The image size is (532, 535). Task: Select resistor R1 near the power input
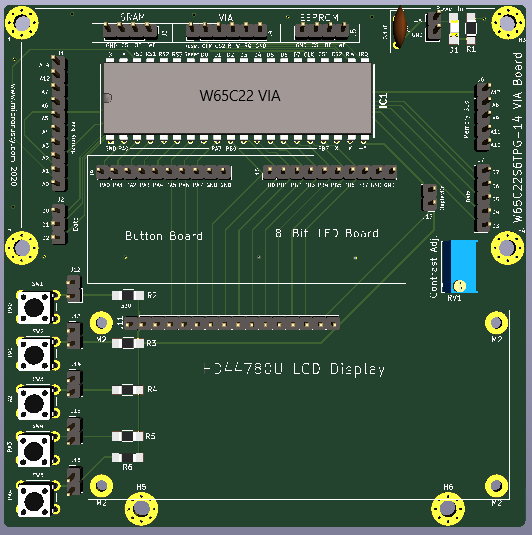tap(471, 29)
